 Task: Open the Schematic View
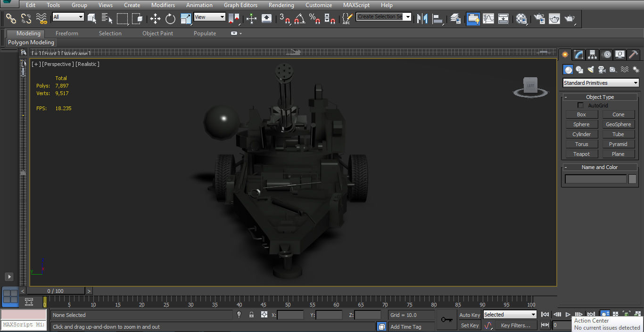504,19
